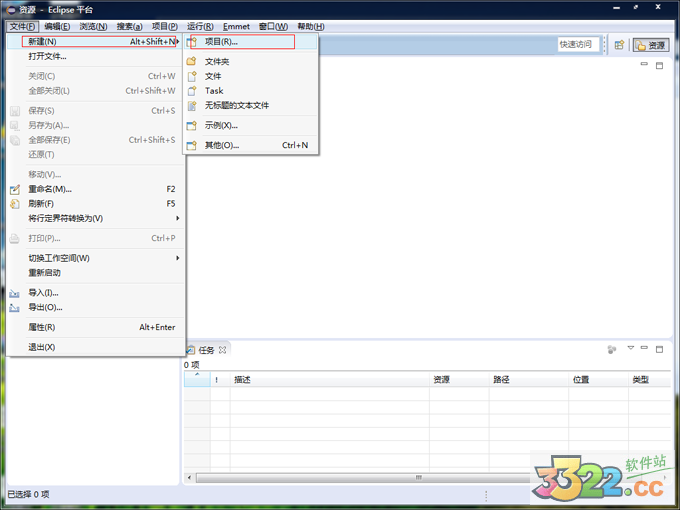The width and height of the screenshot is (680, 510).
Task: Choose Task in the New submenu
Action: coord(251,91)
